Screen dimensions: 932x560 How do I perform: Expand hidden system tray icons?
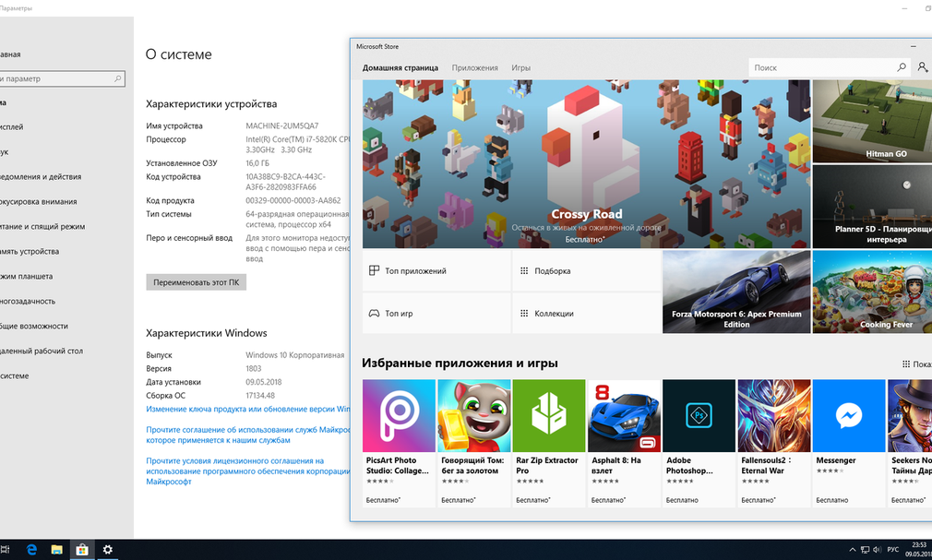click(853, 549)
